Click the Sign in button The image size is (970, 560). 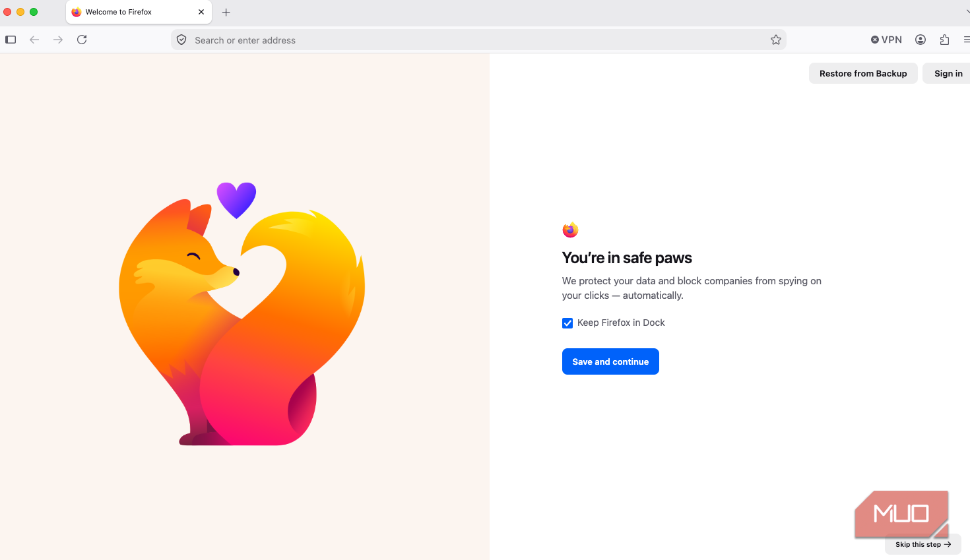[x=948, y=73]
